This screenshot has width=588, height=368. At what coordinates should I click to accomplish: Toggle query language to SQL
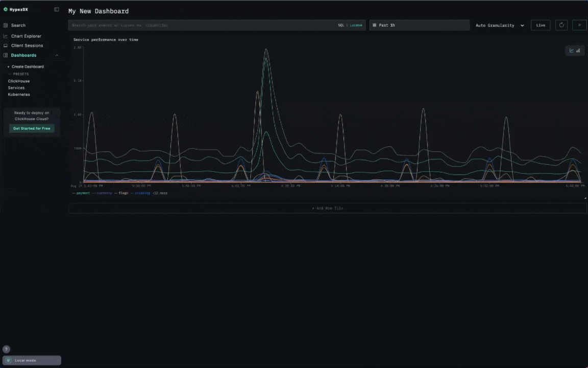click(340, 25)
